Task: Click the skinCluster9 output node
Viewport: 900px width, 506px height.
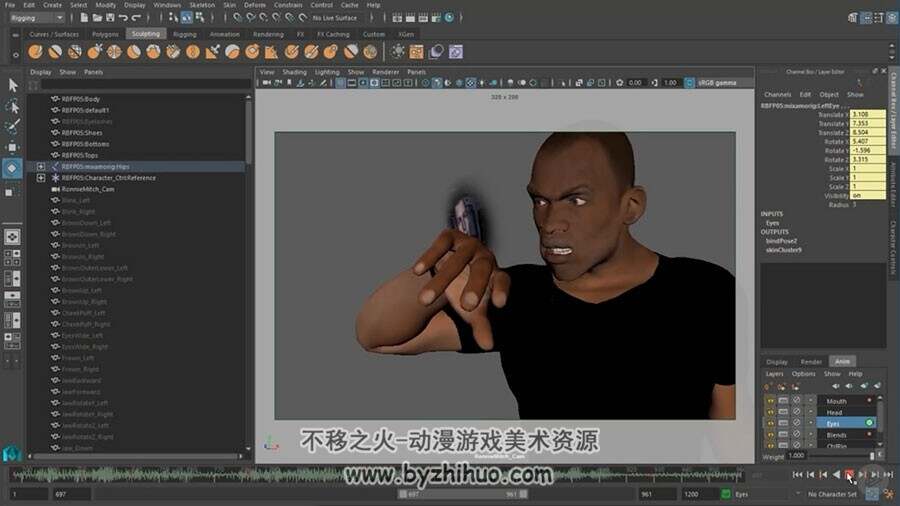Action: coord(784,250)
